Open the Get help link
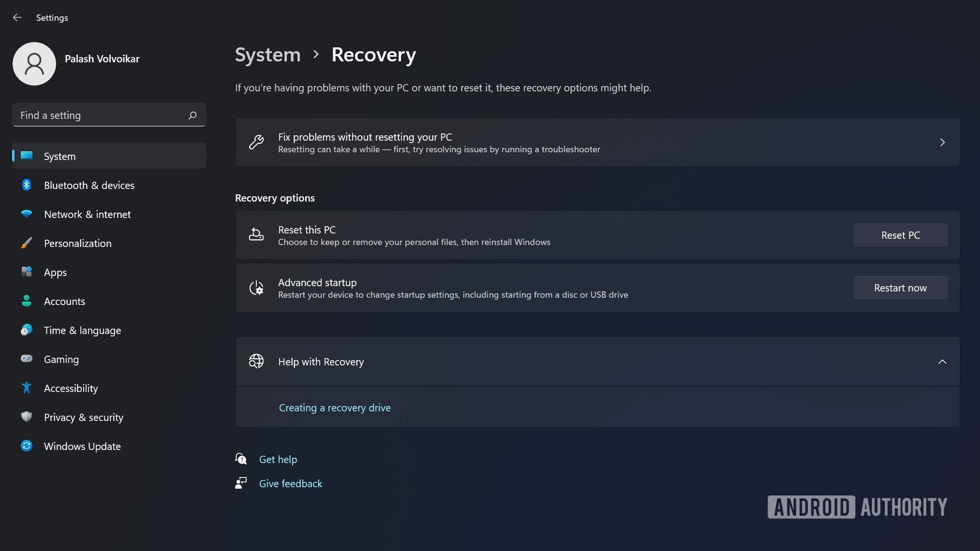980x551 pixels. [278, 459]
